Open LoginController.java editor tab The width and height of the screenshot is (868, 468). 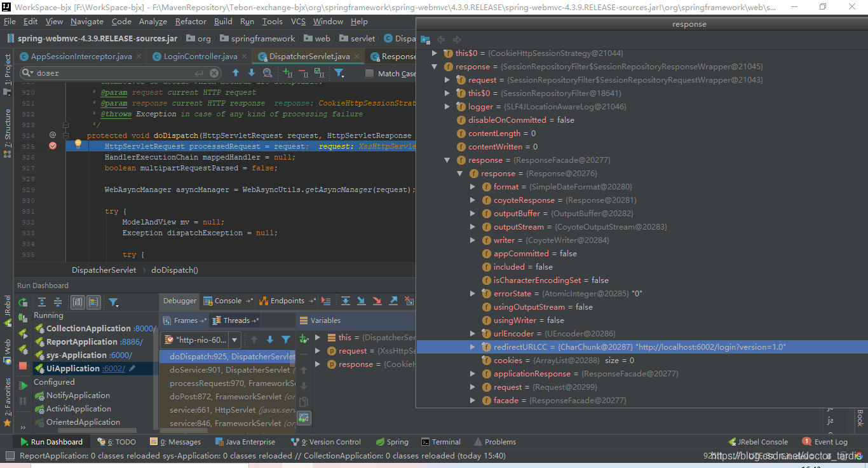pos(200,57)
